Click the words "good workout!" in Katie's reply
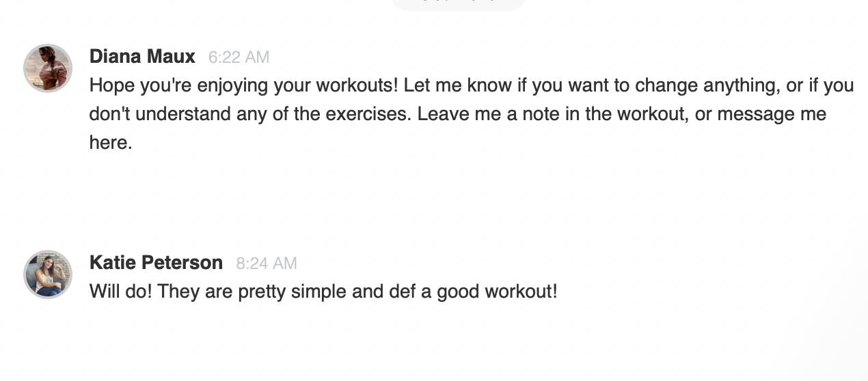This screenshot has height=381, width=868. (497, 292)
